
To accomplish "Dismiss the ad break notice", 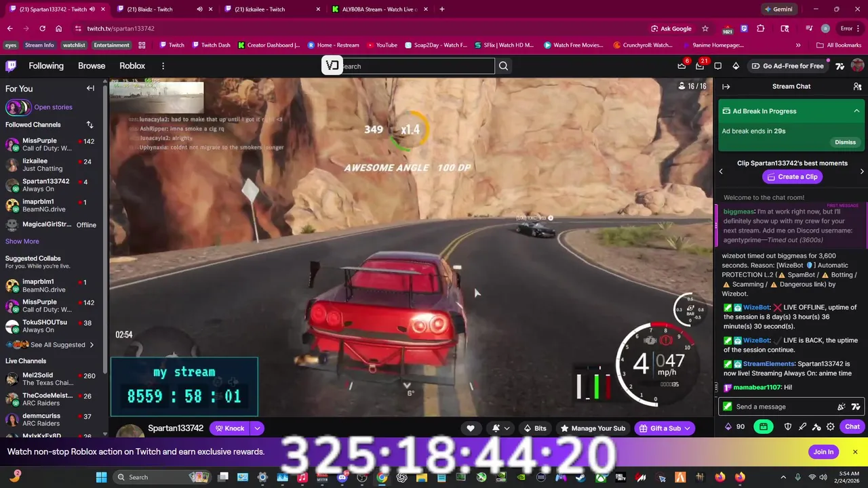I will [845, 142].
